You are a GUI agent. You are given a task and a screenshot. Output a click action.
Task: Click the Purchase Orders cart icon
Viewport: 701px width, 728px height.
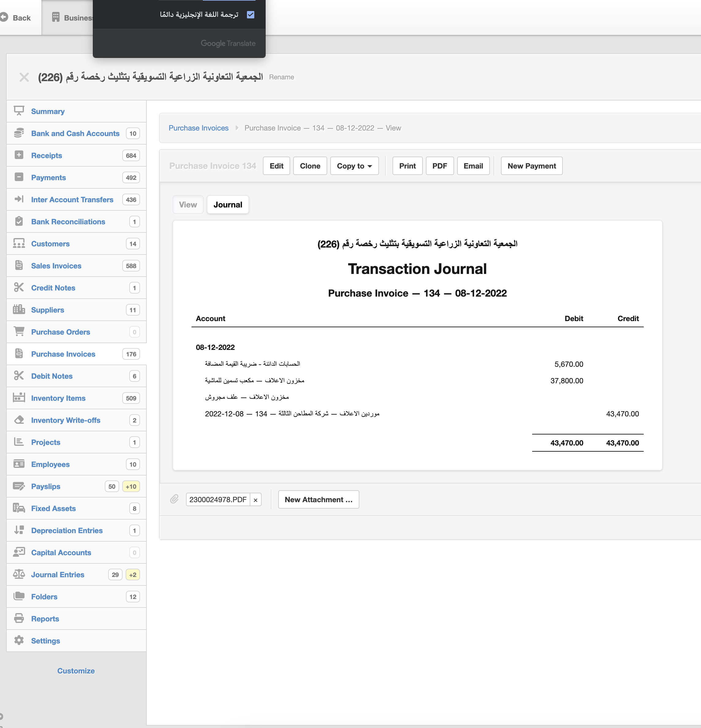(x=19, y=331)
